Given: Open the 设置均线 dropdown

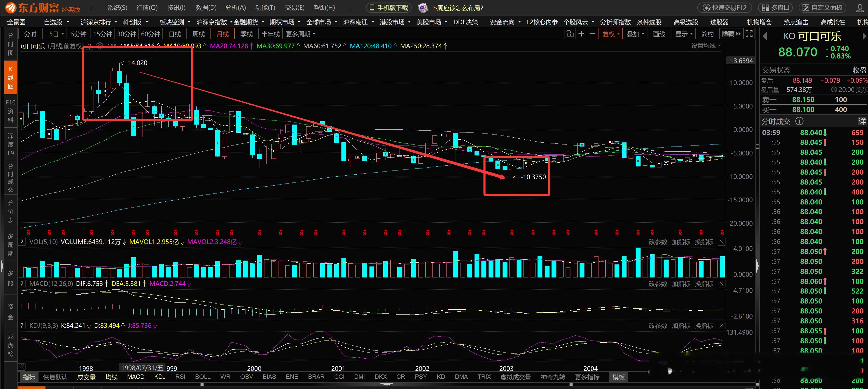Looking at the screenshot, I should [706, 45].
